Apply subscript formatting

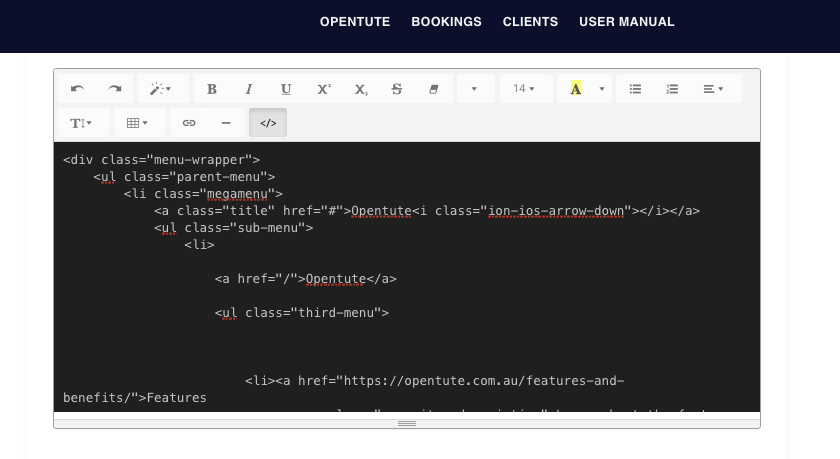[x=360, y=89]
